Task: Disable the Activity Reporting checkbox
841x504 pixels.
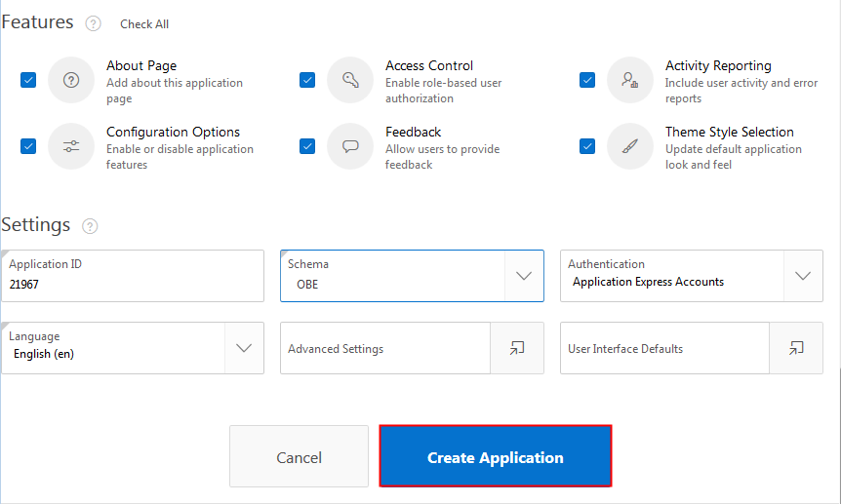Action: tap(587, 80)
